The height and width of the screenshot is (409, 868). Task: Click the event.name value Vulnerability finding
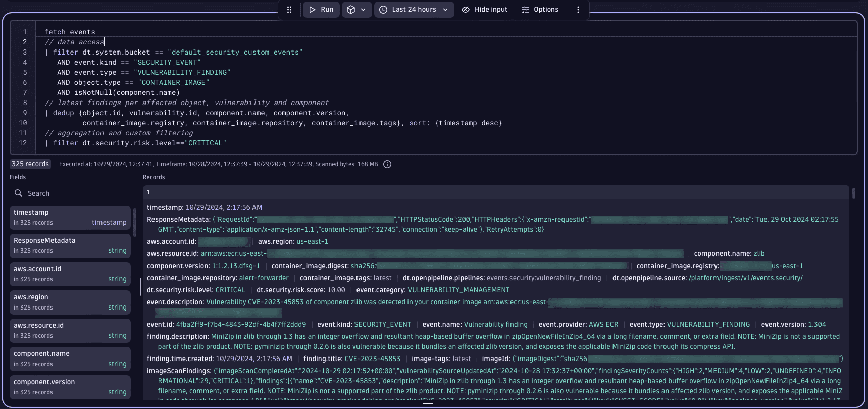[x=496, y=325]
